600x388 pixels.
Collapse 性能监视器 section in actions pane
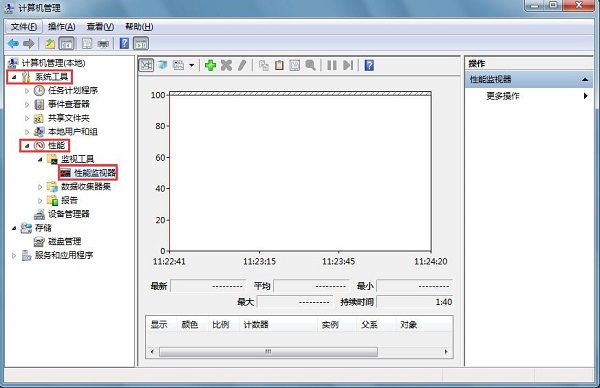point(585,80)
